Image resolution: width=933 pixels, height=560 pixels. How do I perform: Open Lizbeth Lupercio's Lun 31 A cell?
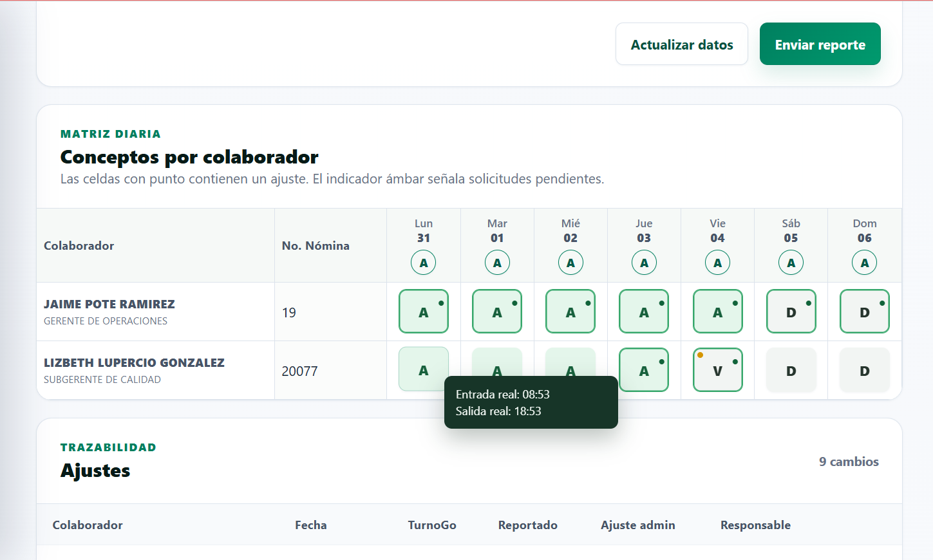424,369
